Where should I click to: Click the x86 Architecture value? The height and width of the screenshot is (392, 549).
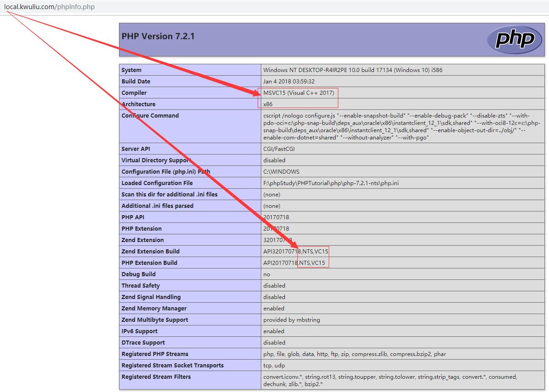(x=268, y=104)
